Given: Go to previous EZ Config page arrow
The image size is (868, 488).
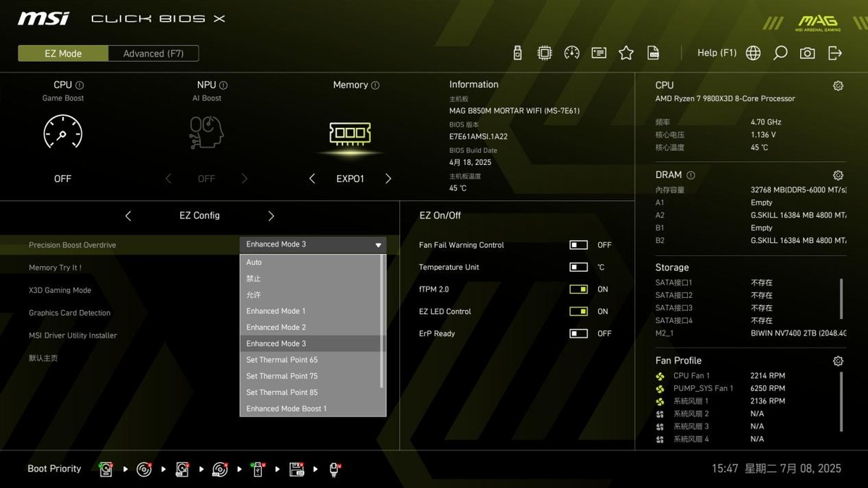Looking at the screenshot, I should [x=128, y=215].
